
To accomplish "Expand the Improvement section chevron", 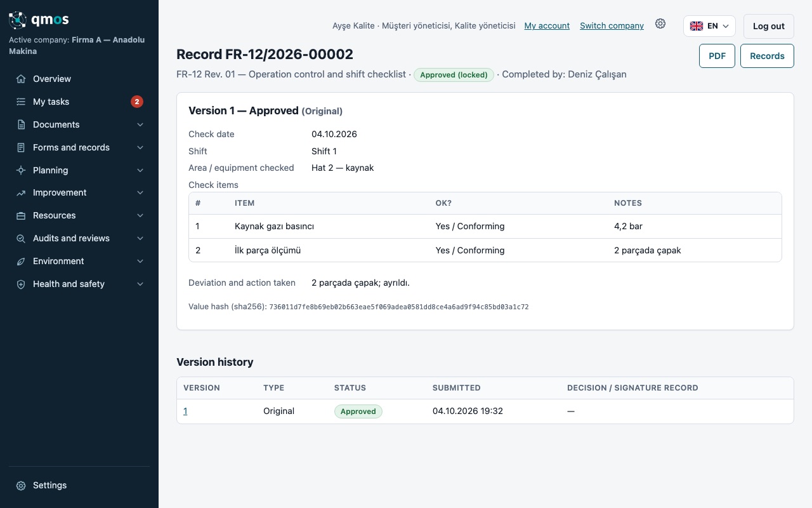I will [x=140, y=192].
